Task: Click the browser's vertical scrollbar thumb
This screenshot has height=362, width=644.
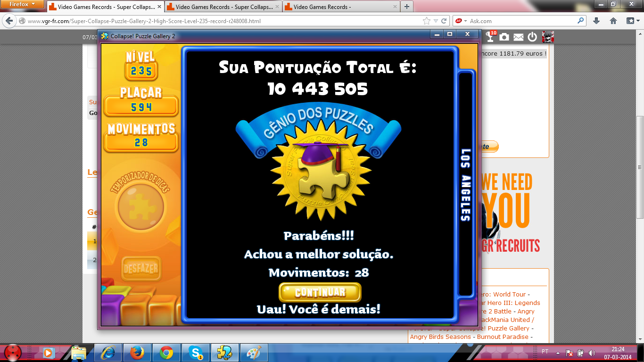Action: coord(639,141)
